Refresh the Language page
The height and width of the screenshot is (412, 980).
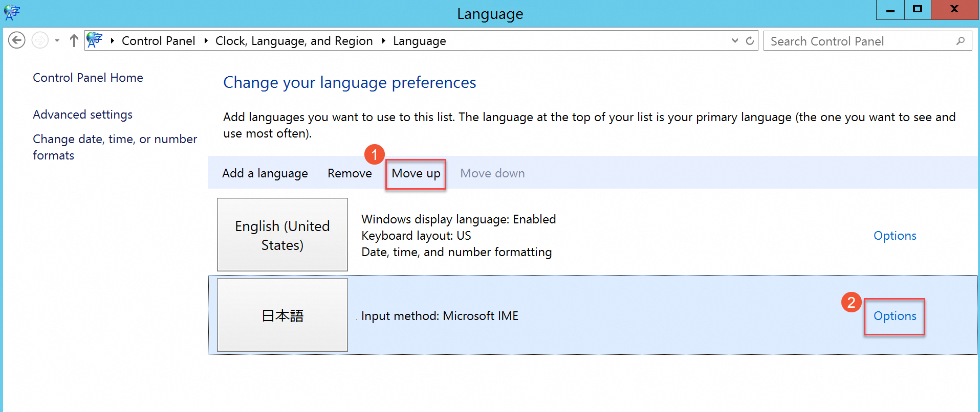coord(750,40)
